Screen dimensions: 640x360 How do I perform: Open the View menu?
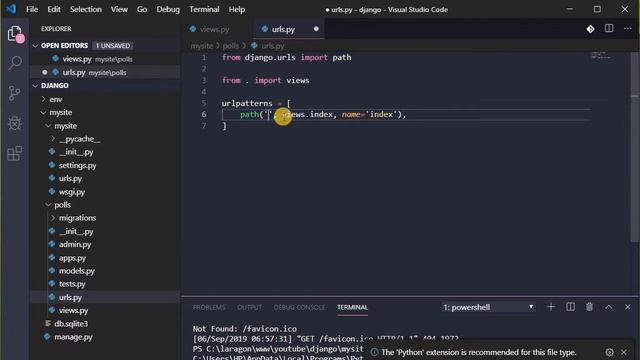tap(119, 9)
